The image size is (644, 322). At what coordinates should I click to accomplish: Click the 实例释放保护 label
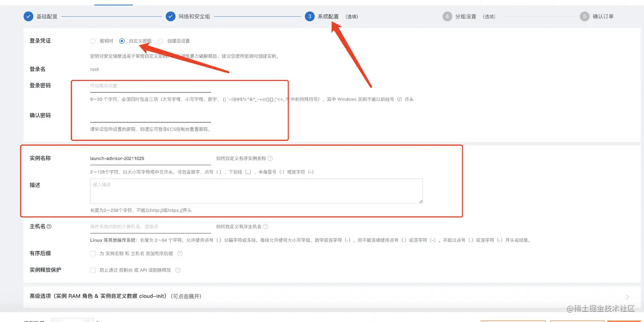(x=46, y=270)
